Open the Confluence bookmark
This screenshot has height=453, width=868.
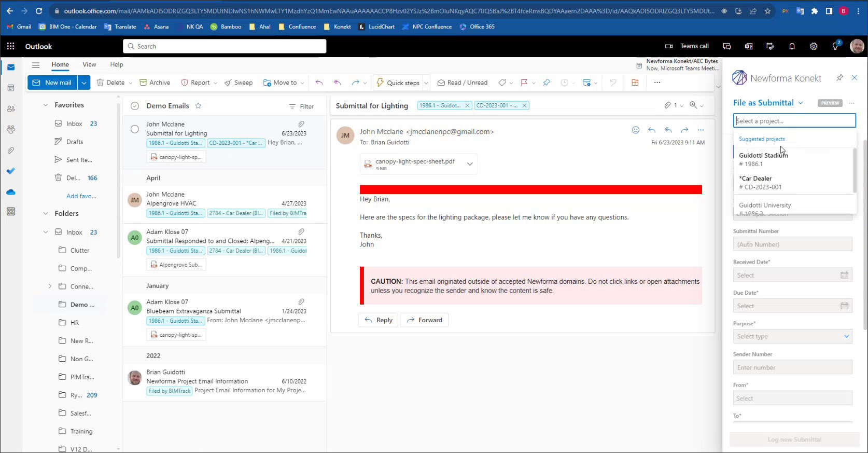coord(297,26)
